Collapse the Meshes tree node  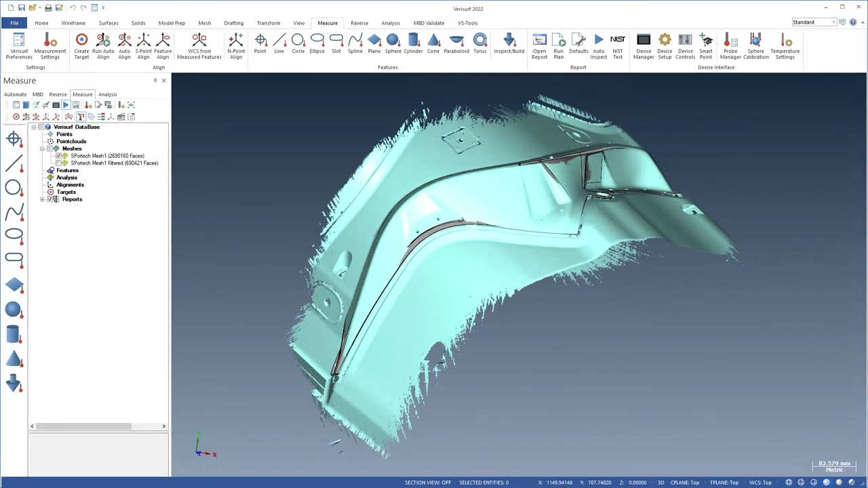(x=42, y=148)
